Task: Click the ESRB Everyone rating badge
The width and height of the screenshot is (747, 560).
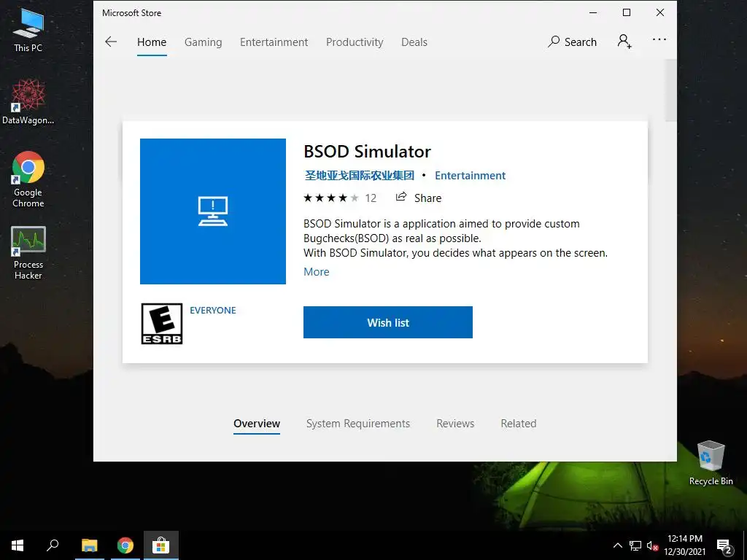Action: click(x=162, y=324)
